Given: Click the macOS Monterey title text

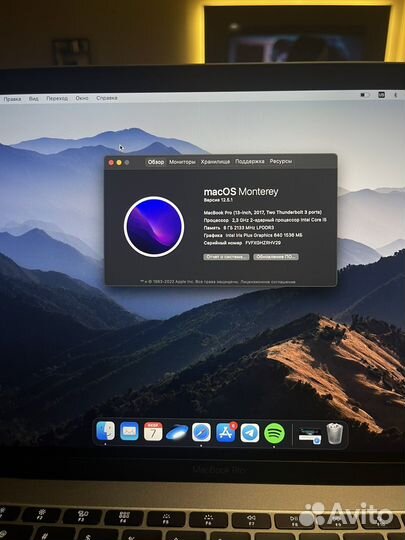Looking at the screenshot, I should point(241,191).
